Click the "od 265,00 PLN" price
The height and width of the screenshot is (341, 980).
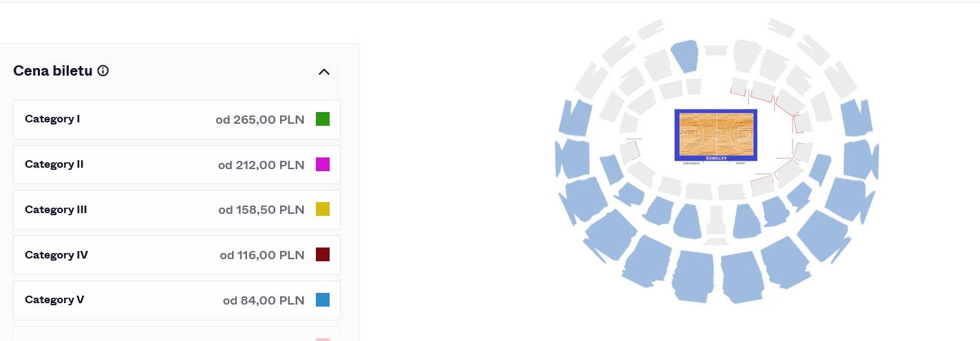259,120
